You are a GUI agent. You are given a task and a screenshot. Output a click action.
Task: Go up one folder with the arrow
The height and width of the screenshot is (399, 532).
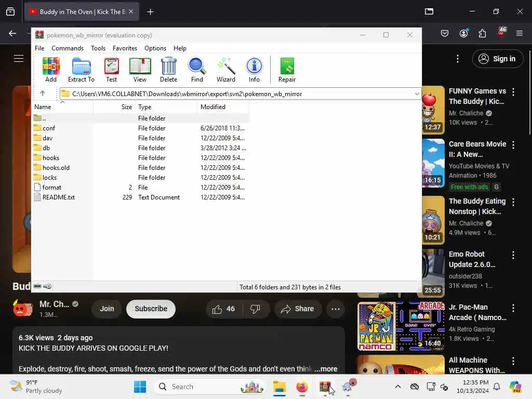click(x=43, y=94)
